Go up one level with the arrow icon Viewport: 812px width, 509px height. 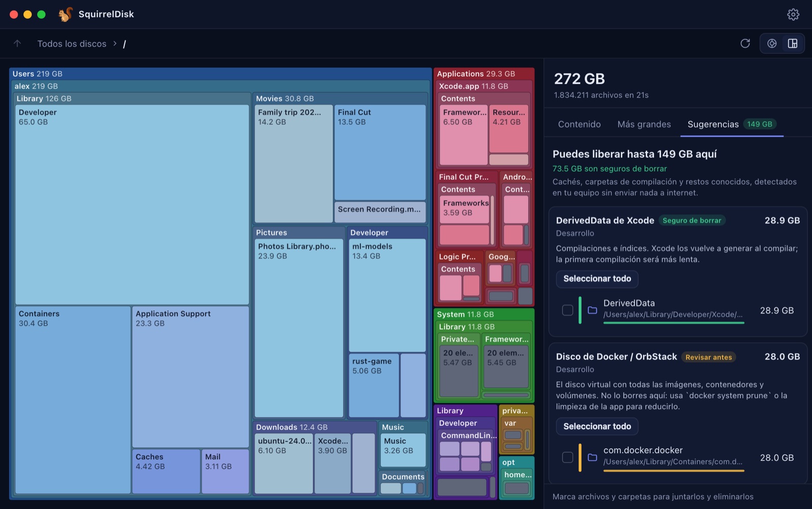[x=17, y=44]
